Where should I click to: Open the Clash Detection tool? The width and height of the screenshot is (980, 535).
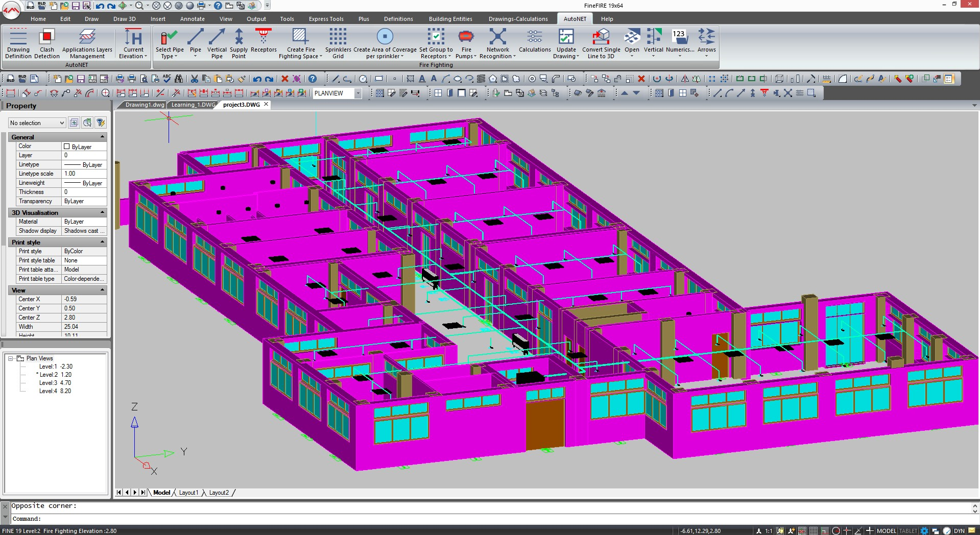click(x=47, y=43)
